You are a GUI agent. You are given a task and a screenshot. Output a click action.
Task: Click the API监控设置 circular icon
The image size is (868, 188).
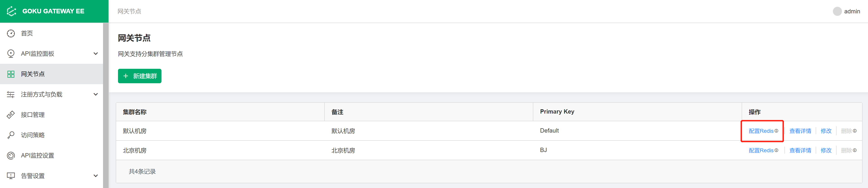pyautogui.click(x=11, y=156)
